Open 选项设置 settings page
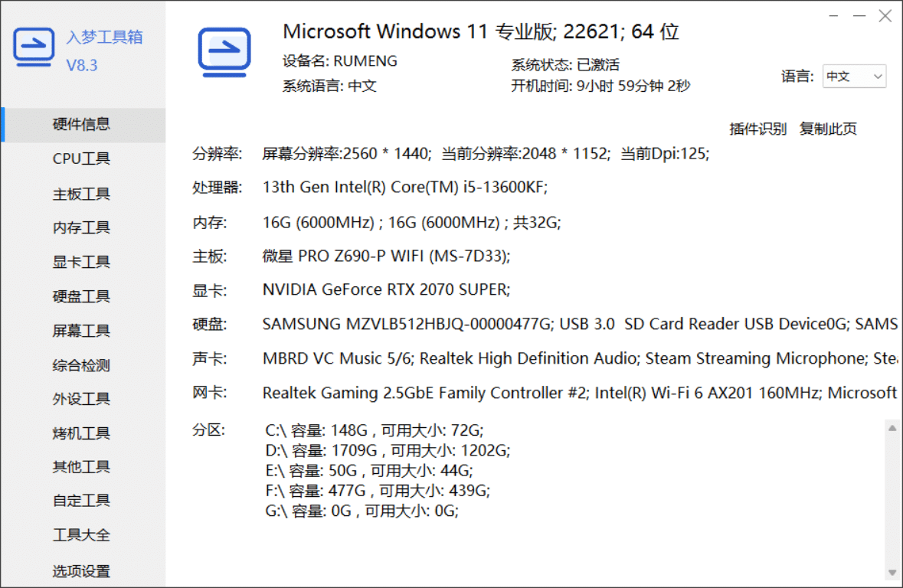 82,571
